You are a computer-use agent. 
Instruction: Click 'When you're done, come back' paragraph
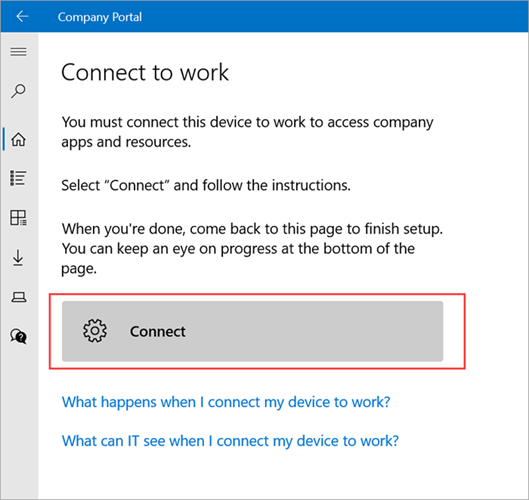(x=252, y=249)
